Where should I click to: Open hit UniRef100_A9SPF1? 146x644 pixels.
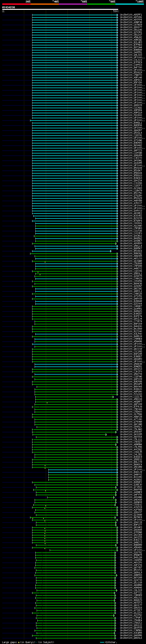click(x=131, y=15)
